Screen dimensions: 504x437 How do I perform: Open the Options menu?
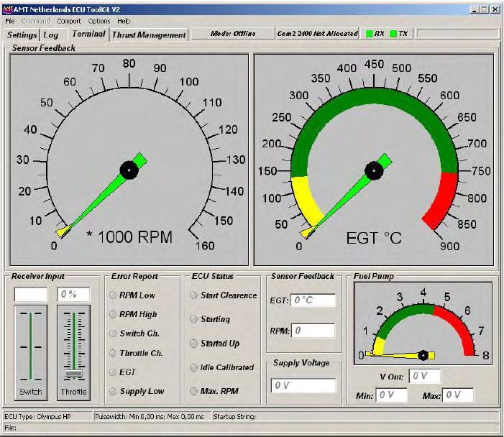[99, 21]
